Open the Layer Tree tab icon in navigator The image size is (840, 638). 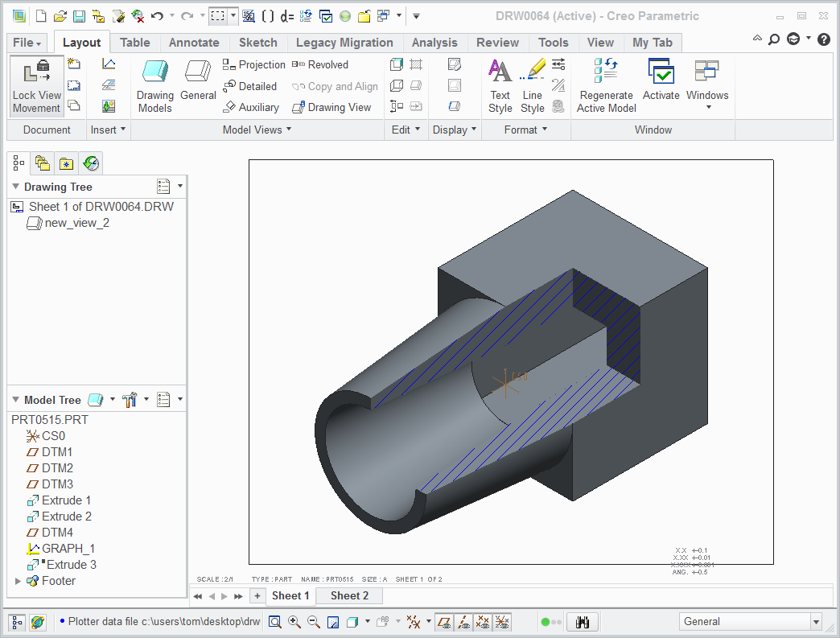(x=42, y=163)
